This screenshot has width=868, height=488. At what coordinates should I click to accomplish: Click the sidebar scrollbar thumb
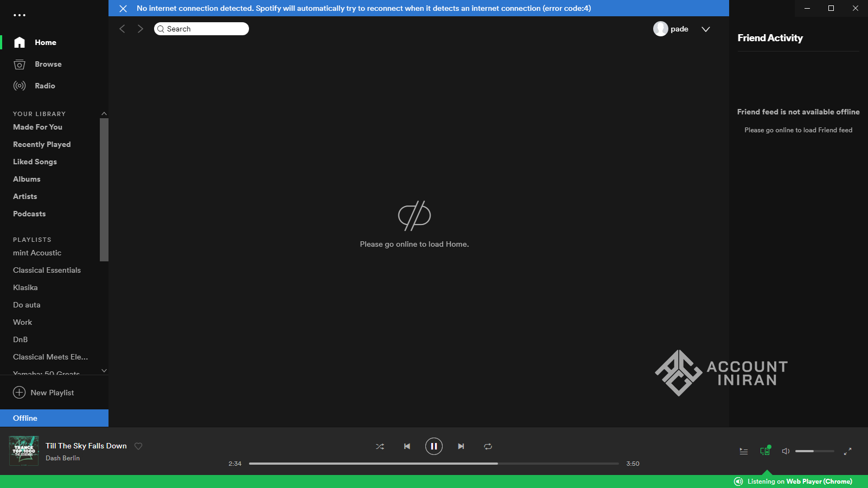click(104, 189)
